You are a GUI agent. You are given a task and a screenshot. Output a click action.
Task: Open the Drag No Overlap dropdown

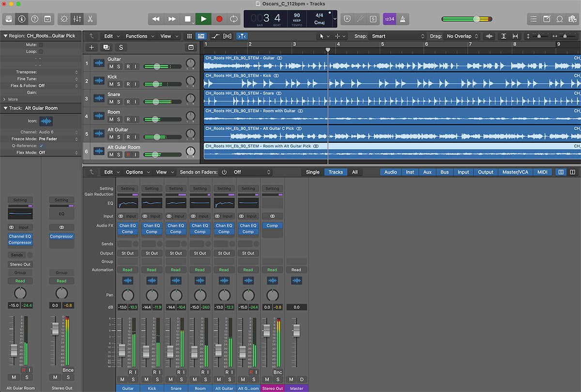coord(462,36)
